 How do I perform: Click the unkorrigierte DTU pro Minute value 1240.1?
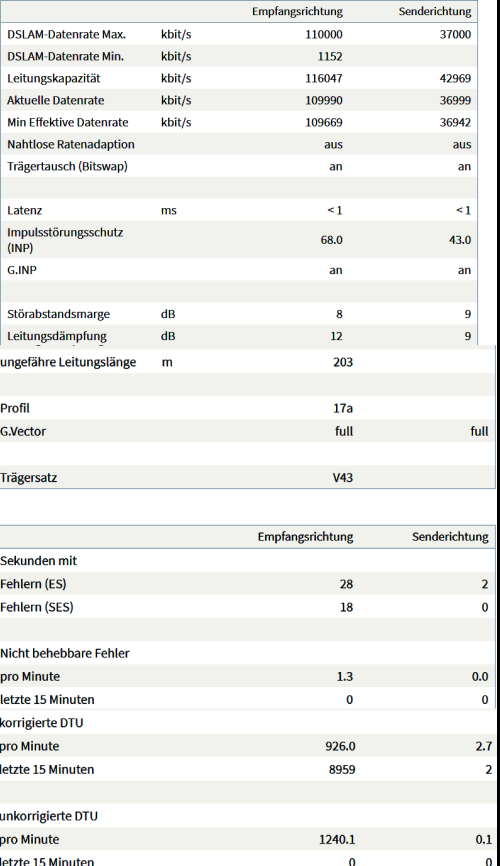337,839
